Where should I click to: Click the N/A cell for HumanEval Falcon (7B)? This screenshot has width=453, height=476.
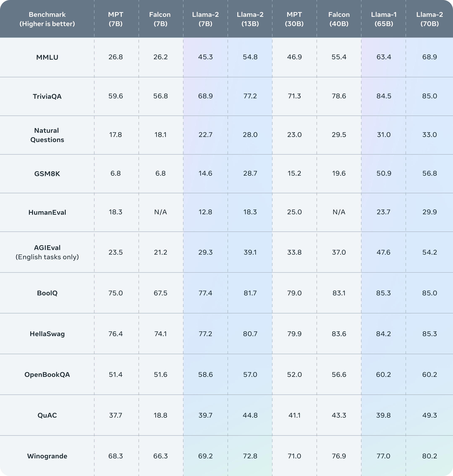click(160, 212)
